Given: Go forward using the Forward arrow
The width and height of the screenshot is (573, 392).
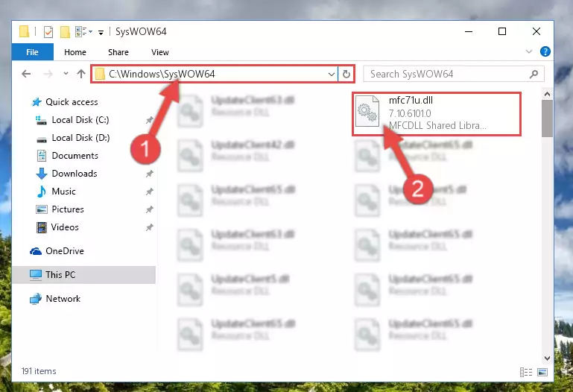Looking at the screenshot, I should [48, 75].
